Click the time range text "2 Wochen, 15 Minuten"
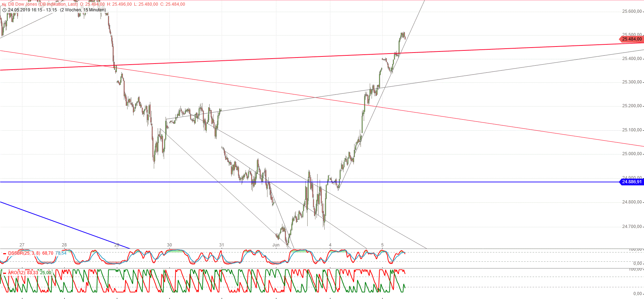The height and width of the screenshot is (299, 644). point(83,10)
